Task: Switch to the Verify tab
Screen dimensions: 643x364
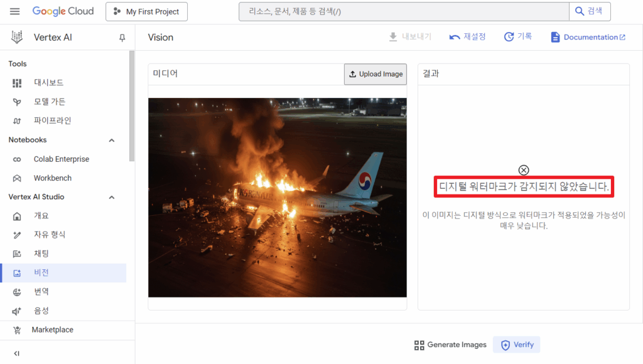Action: 517,345
